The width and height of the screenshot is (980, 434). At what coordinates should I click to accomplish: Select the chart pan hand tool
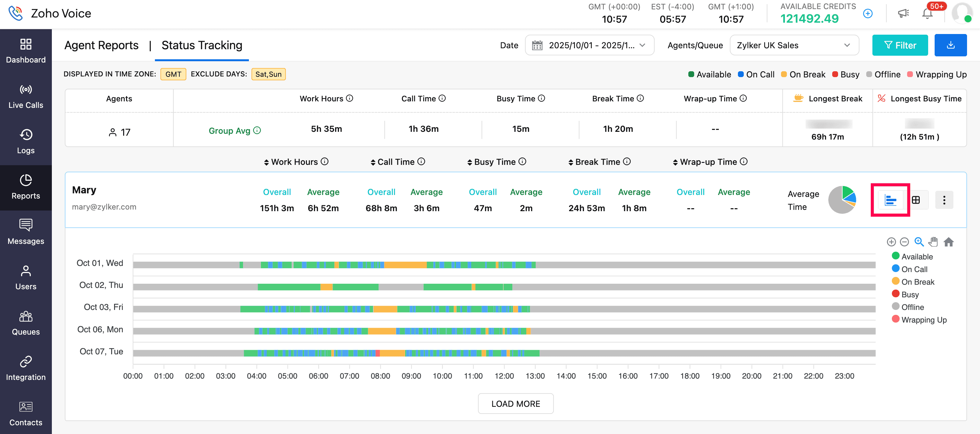click(933, 242)
